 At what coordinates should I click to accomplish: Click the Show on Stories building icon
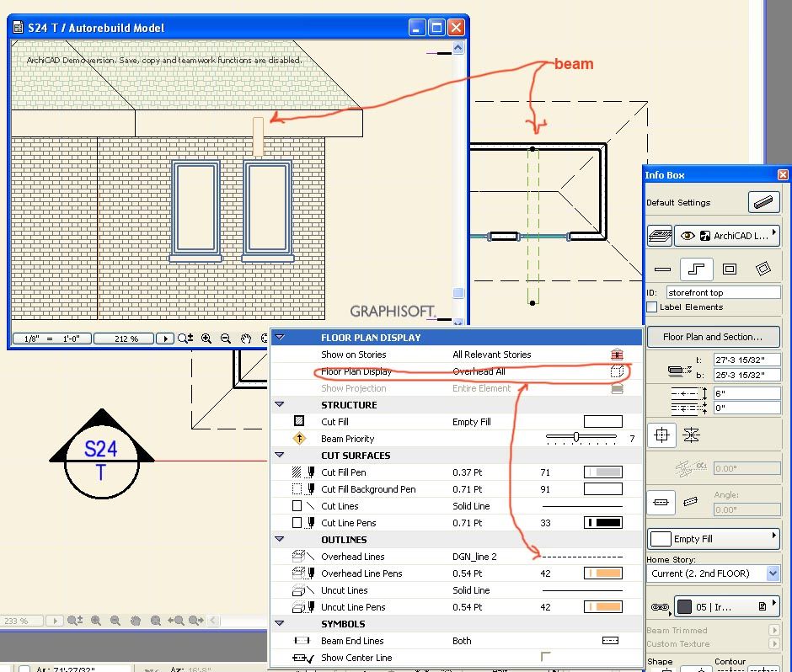[x=617, y=355]
